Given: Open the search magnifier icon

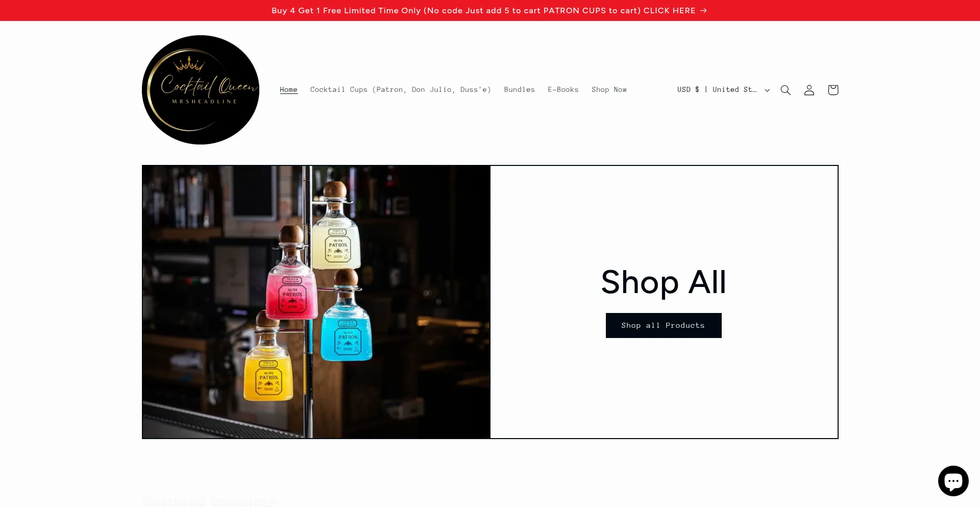Looking at the screenshot, I should [786, 90].
